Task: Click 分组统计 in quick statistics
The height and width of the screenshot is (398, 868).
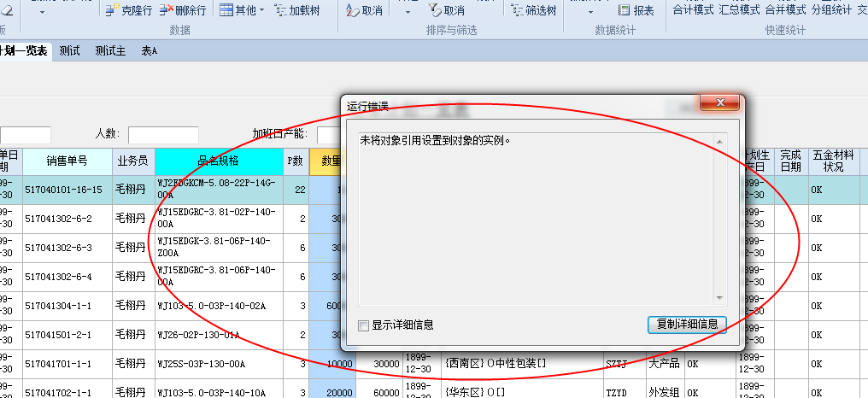Action: [x=831, y=10]
